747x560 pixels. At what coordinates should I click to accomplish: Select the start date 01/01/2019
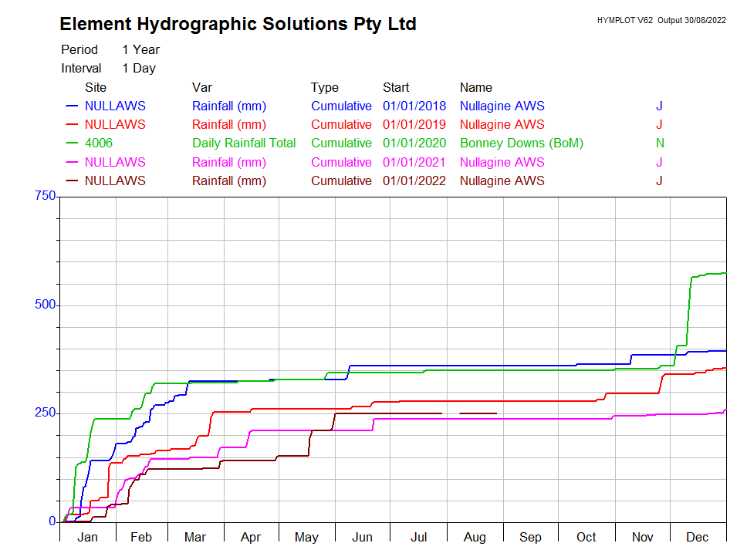pyautogui.click(x=414, y=125)
